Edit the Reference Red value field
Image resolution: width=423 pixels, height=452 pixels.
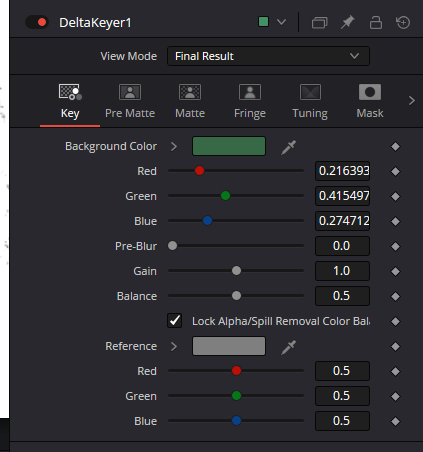(342, 371)
